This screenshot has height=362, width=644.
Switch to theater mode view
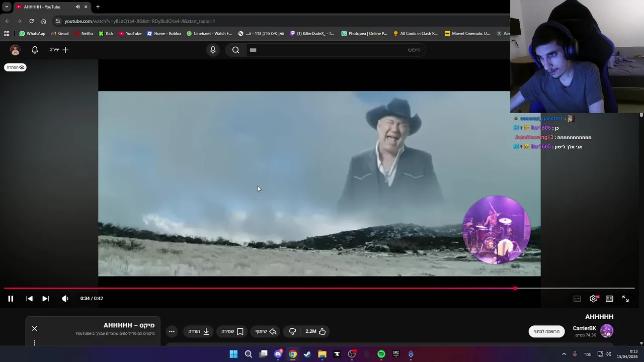(609, 299)
